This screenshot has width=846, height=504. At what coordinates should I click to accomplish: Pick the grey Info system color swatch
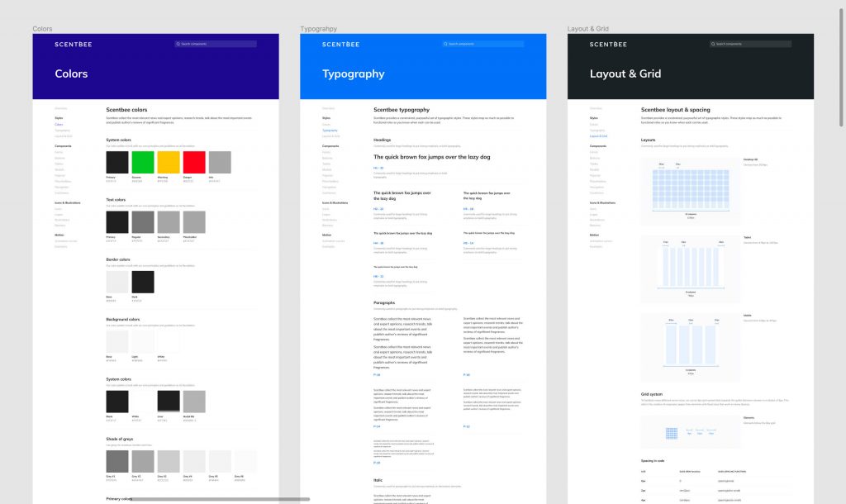(220, 163)
